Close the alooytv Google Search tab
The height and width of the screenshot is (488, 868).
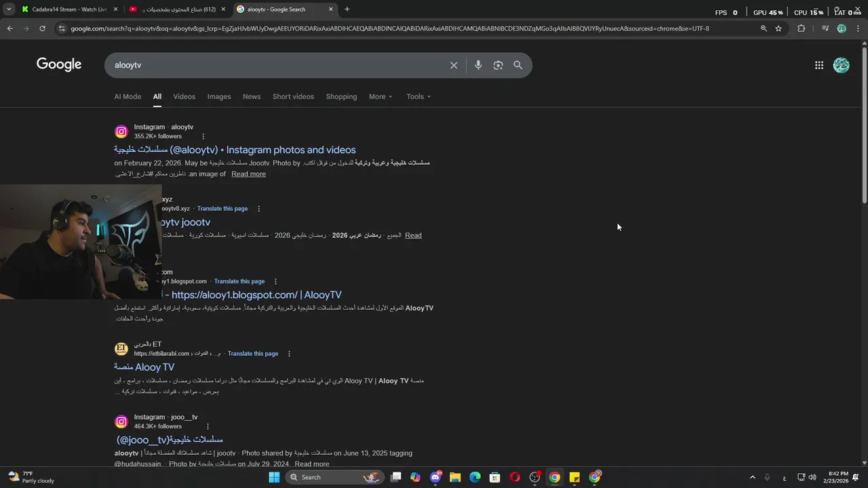pos(331,9)
